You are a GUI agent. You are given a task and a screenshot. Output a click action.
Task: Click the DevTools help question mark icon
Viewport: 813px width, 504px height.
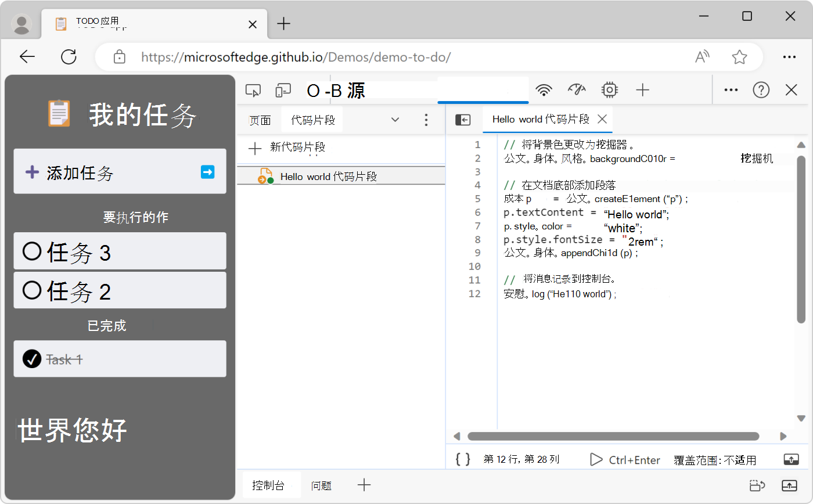point(761,90)
